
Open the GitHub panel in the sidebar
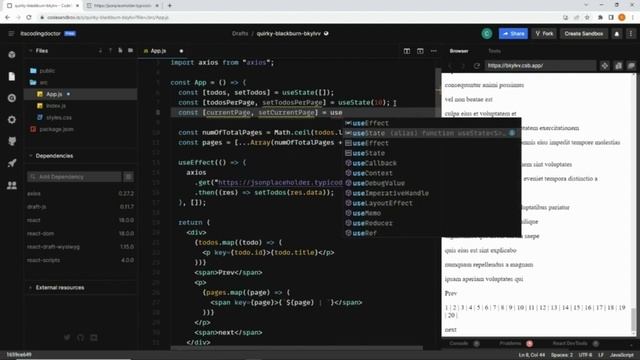(x=12, y=141)
